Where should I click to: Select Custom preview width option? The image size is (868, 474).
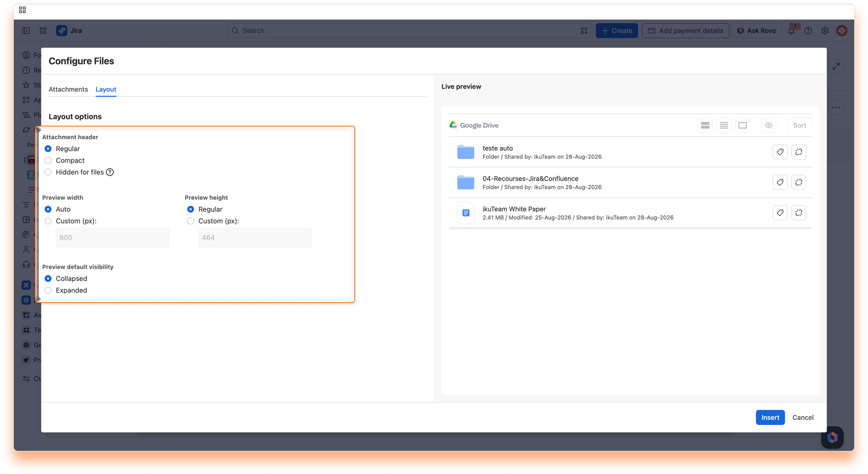tap(48, 221)
